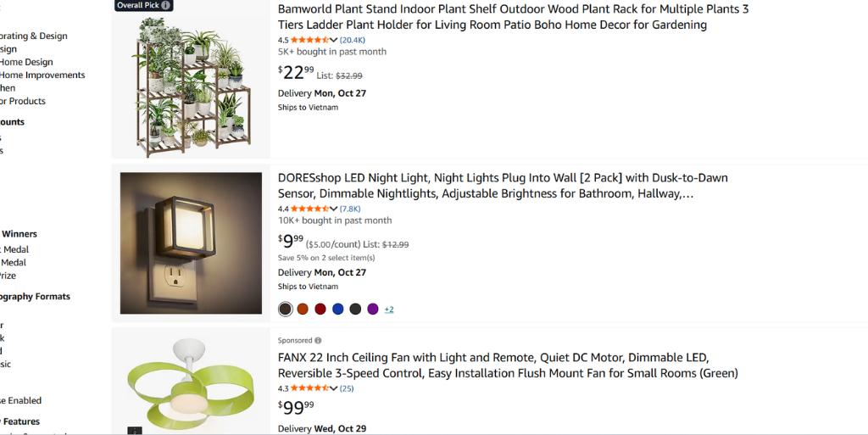
Task: Click the star rating icons for Bamworld Plant Stand
Action: pyautogui.click(x=310, y=40)
